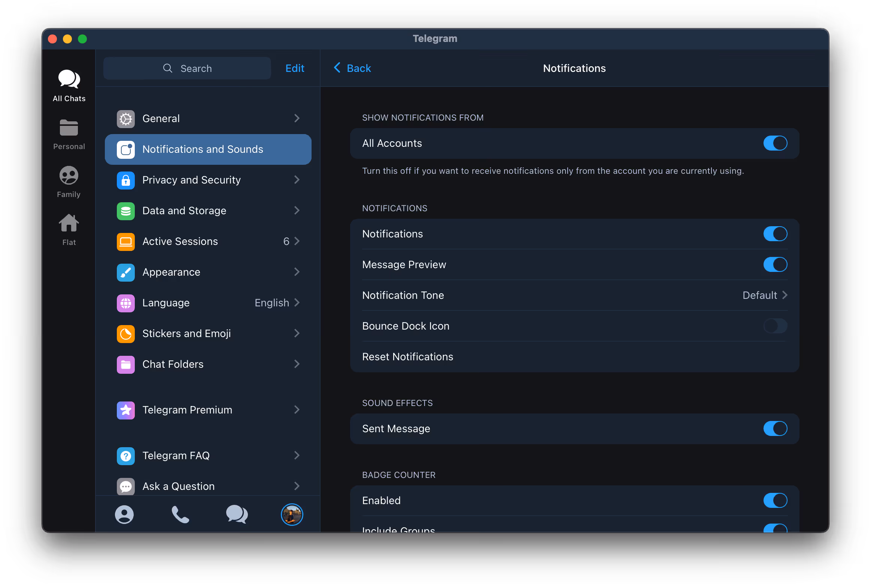Viewport: 871px width, 588px height.
Task: Enable the Bounce Dock Icon switch
Action: coord(775,326)
